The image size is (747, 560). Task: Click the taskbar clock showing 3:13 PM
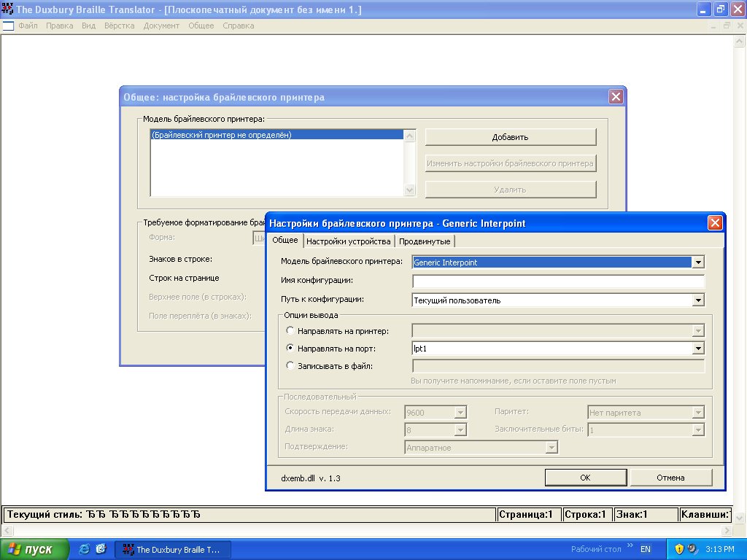tap(719, 549)
